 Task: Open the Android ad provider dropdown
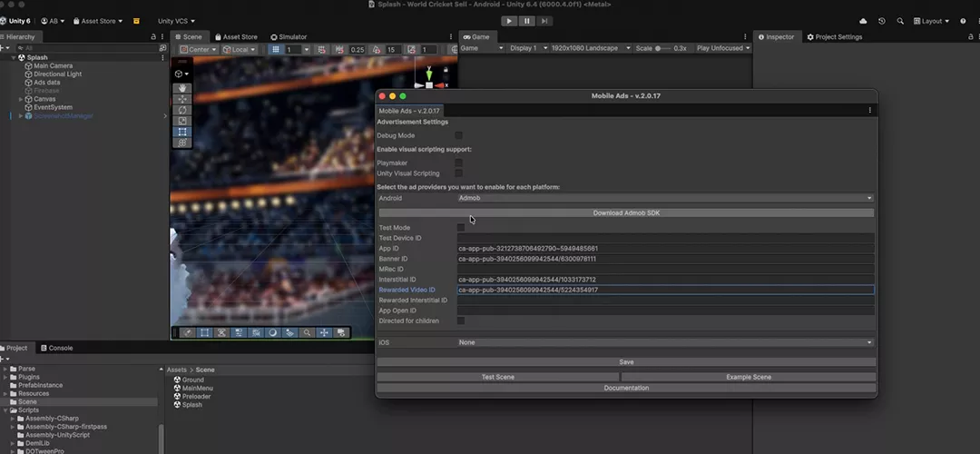665,198
